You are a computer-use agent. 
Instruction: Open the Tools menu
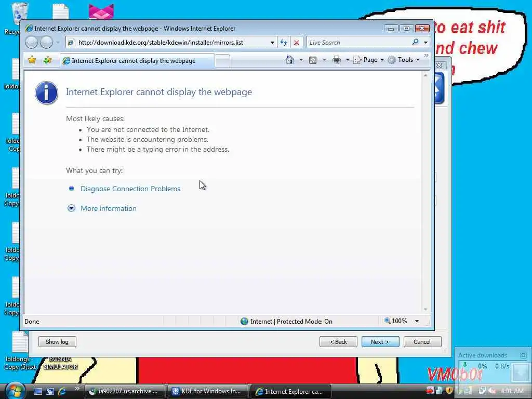404,60
